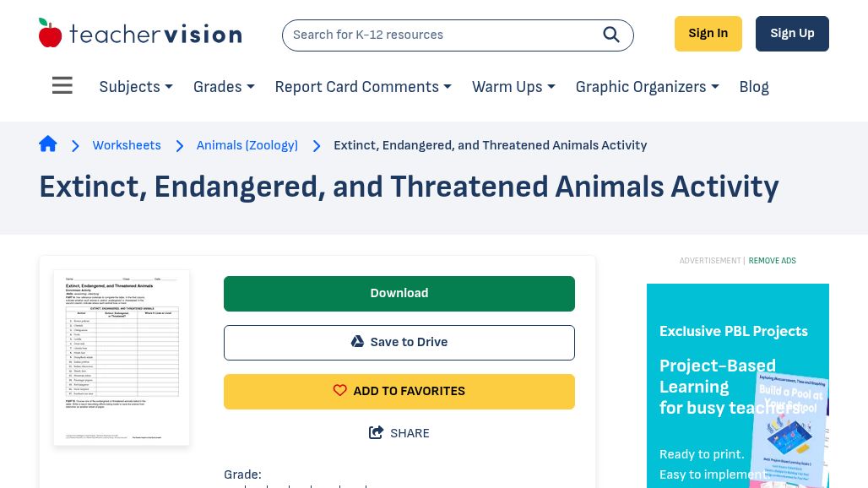Screen dimensions: 868x488
Task: Click the Download button
Action: 399,293
